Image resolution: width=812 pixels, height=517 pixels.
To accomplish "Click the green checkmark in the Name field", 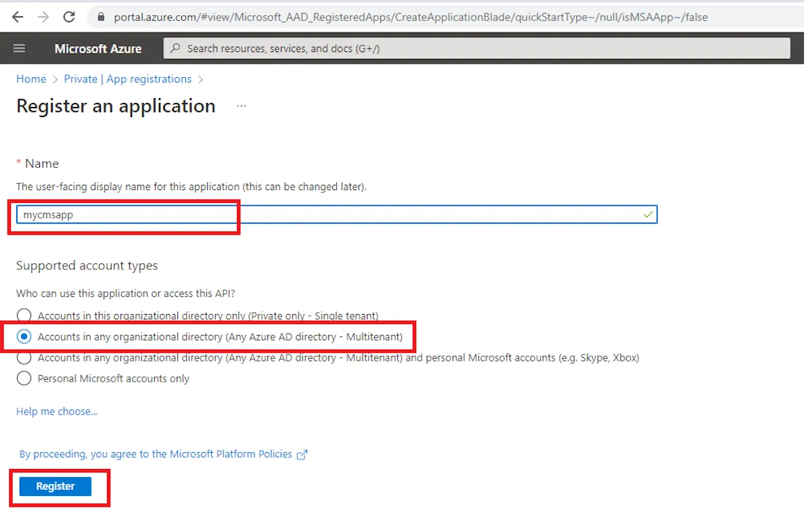I will tap(648, 215).
